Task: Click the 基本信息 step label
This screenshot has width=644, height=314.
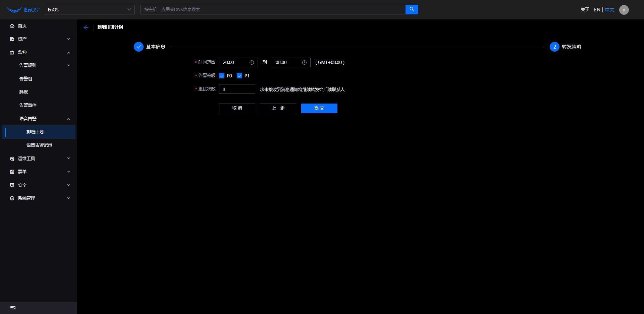Action: [156, 47]
